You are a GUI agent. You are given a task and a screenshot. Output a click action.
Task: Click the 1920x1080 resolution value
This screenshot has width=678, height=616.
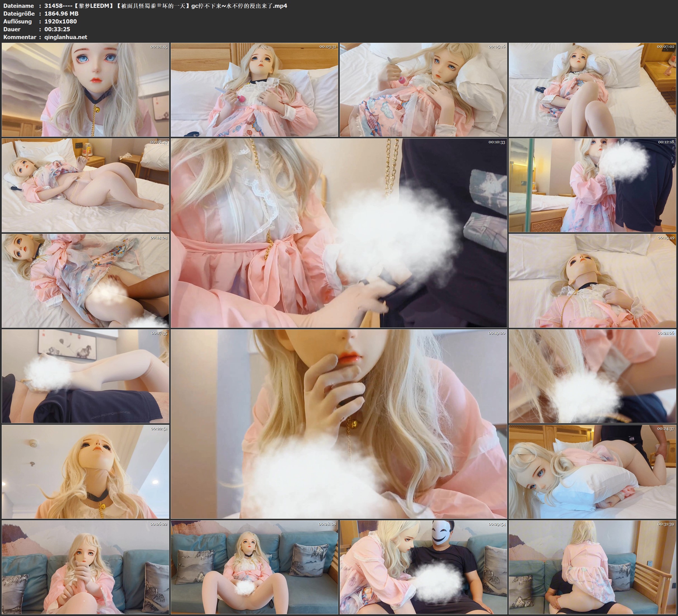point(61,21)
